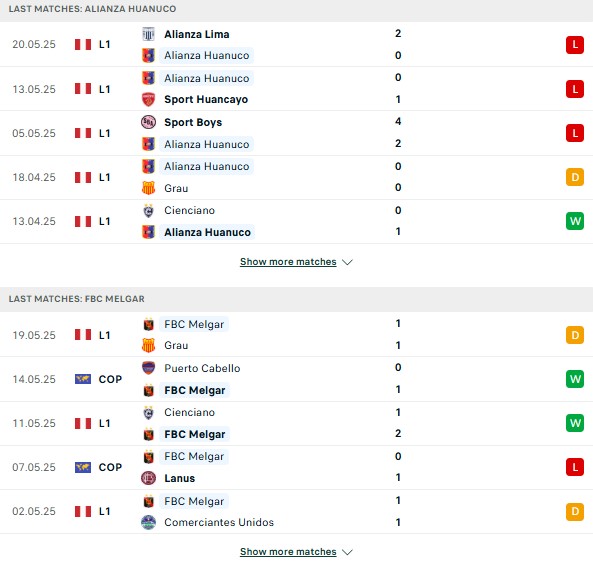Screen dimensions: 593x563
Task: Click the Sport Huancayo team logo
Action: (148, 99)
